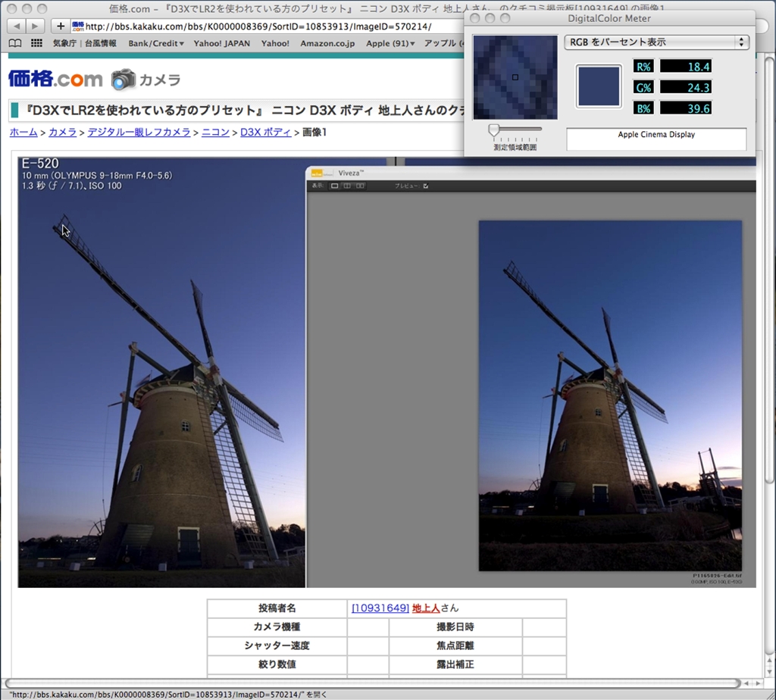The height and width of the screenshot is (700, 776).
Task: Follow the カメラ breadcrumb link
Action: click(62, 132)
